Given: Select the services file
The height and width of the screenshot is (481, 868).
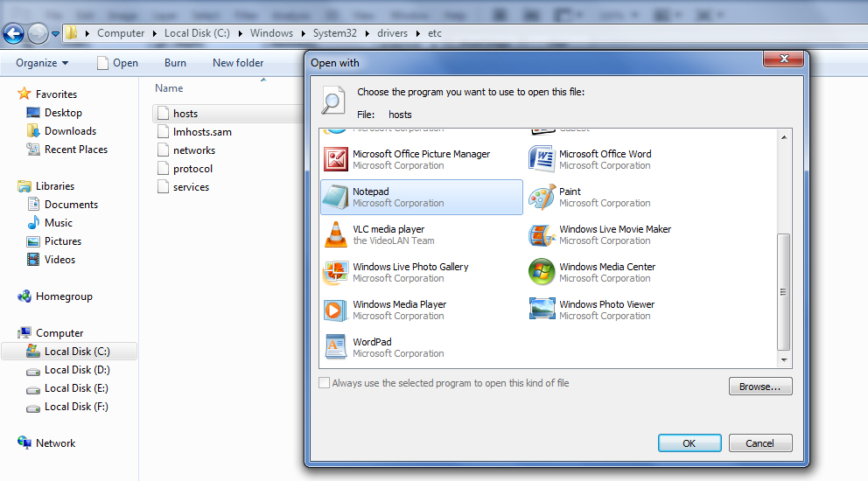Looking at the screenshot, I should tap(191, 187).
